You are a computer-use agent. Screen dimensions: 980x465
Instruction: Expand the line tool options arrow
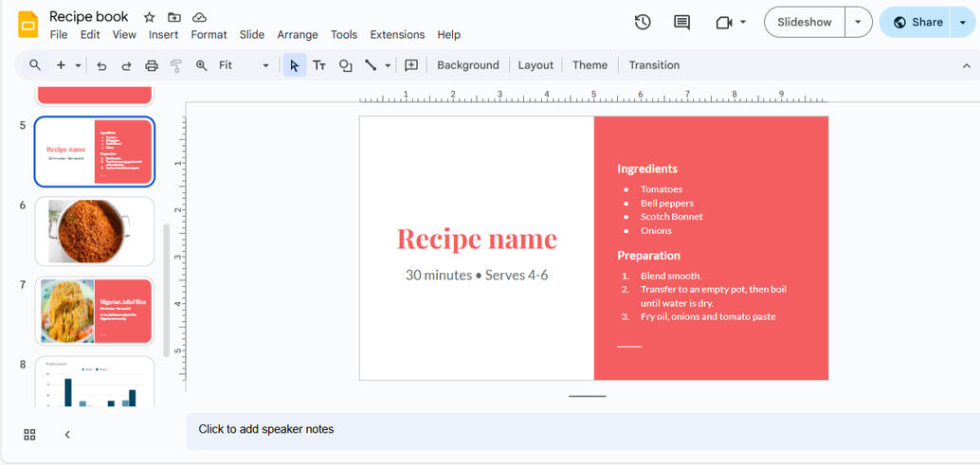[388, 65]
